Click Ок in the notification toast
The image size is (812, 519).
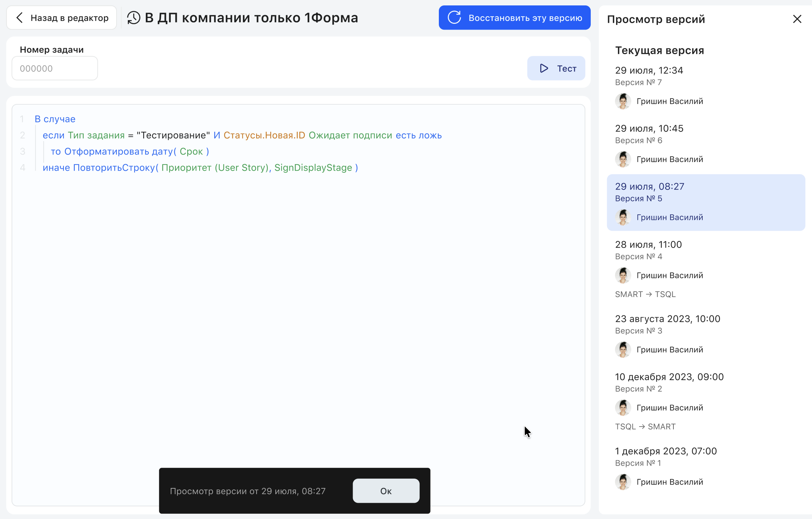[385, 491]
